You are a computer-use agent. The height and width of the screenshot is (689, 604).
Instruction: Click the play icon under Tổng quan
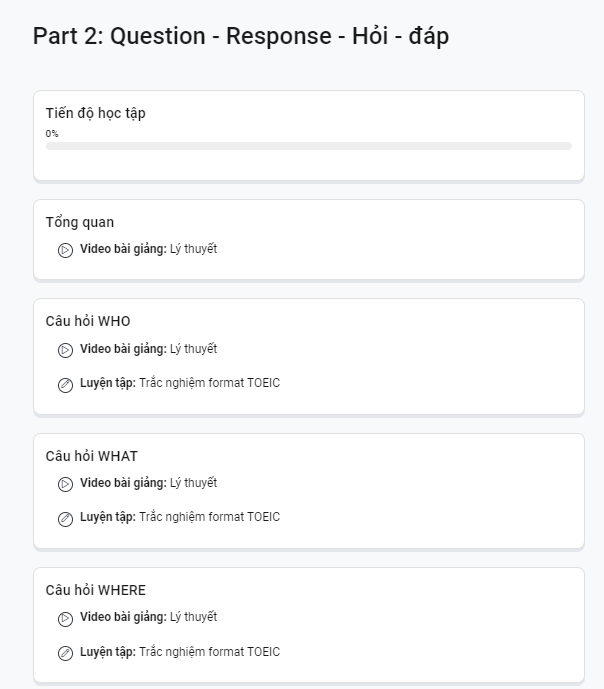pos(65,250)
